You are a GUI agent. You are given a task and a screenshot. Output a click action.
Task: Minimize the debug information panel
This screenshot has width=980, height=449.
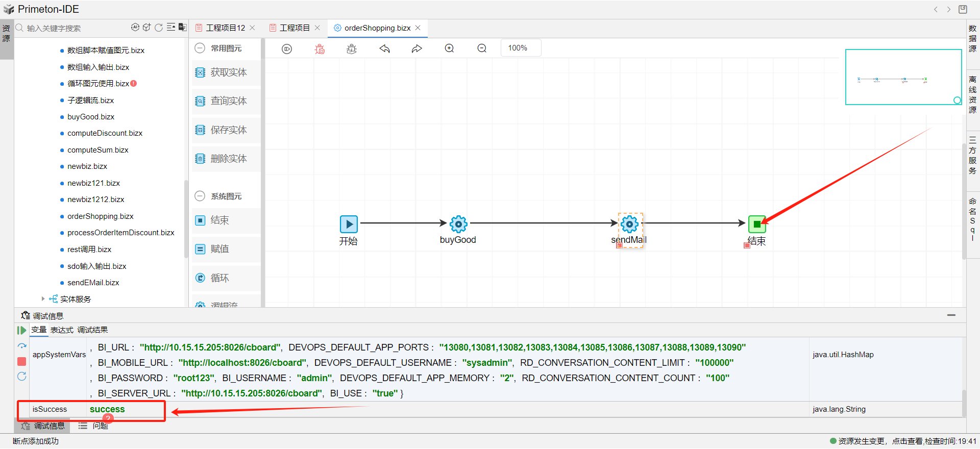coord(951,315)
